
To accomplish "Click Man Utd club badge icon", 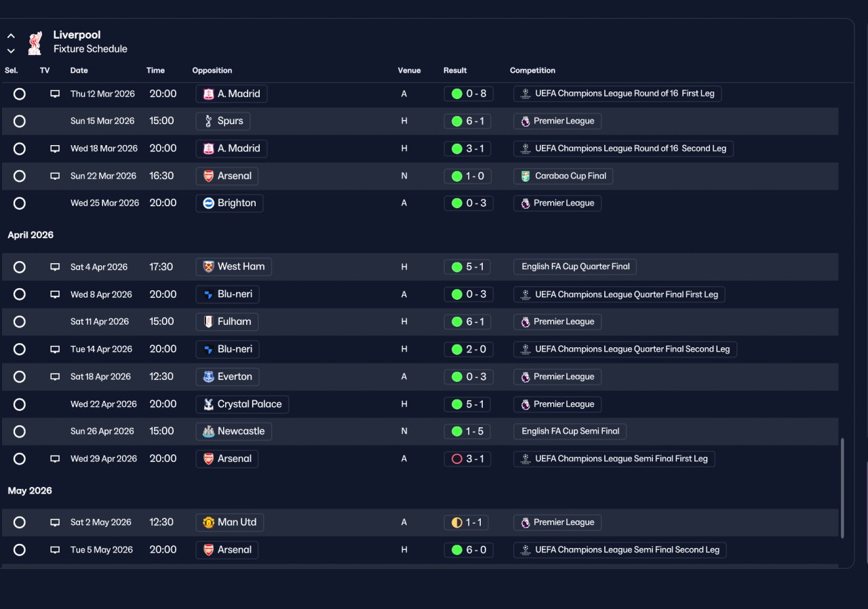I will (208, 523).
